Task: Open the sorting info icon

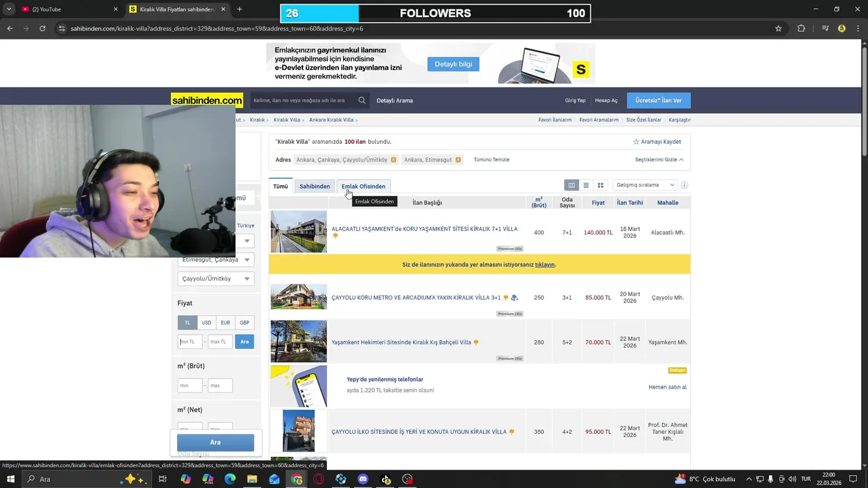Action: [684, 185]
